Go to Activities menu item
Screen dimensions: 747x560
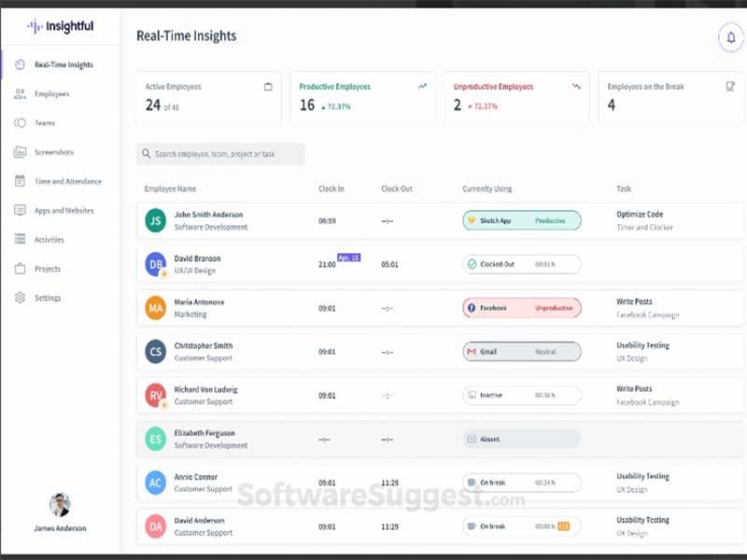tap(49, 240)
